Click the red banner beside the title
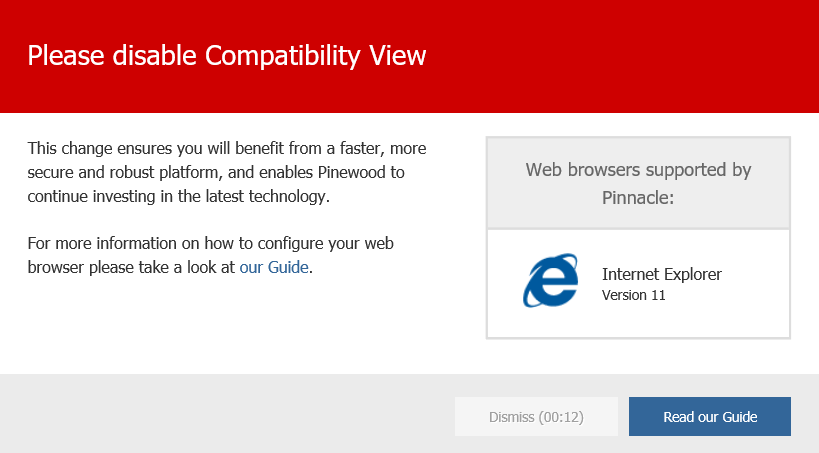Screen dimensions: 819x453 (x=622, y=56)
